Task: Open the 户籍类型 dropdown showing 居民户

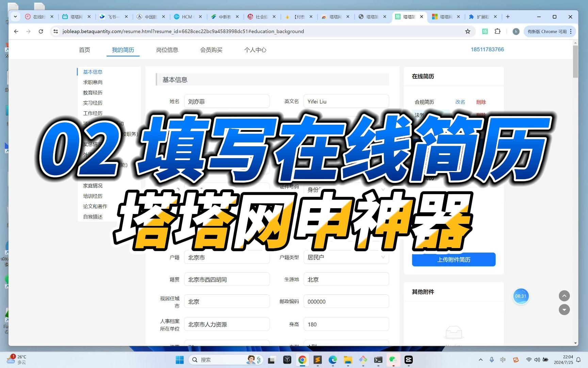Action: 346,257
